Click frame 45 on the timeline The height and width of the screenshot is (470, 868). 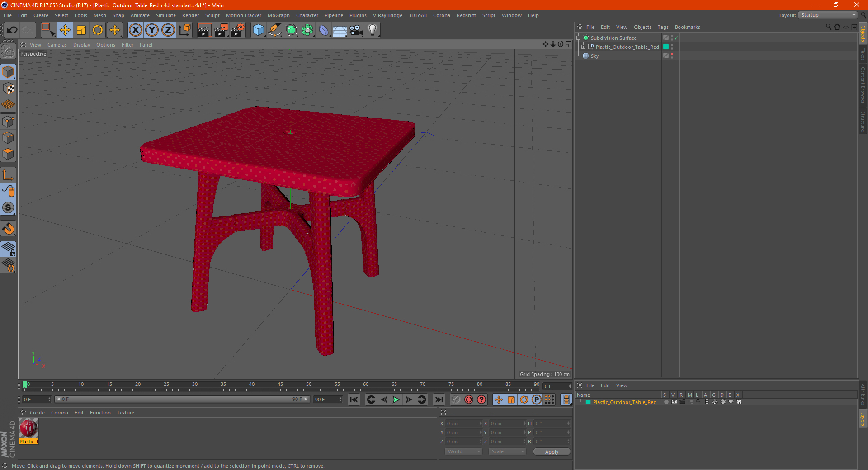tap(280, 385)
